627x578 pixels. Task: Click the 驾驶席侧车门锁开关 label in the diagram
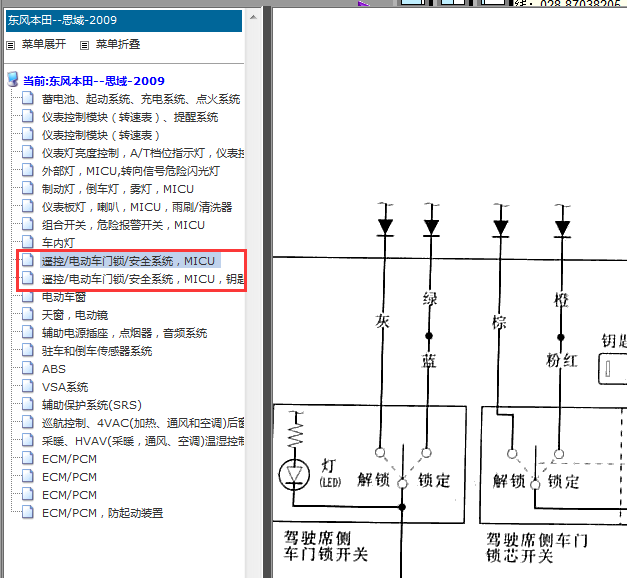325,546
